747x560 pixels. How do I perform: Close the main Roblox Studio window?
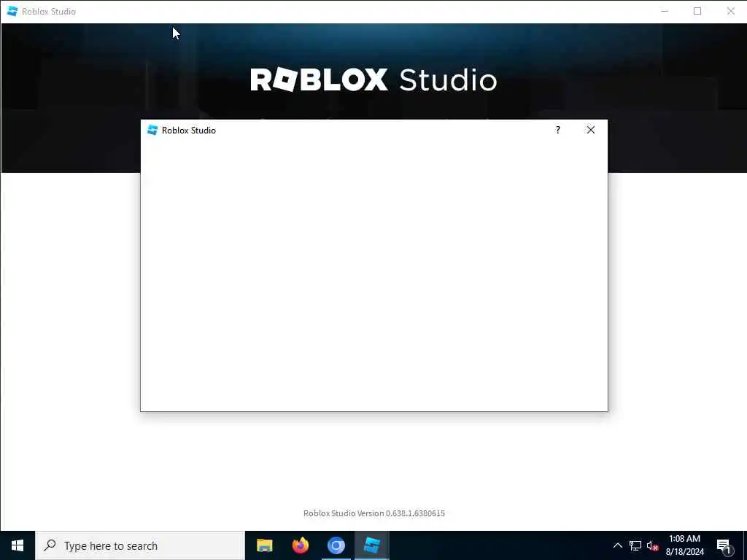[x=730, y=11]
